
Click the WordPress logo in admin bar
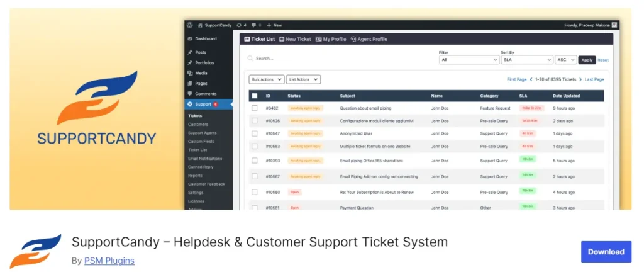click(x=189, y=25)
